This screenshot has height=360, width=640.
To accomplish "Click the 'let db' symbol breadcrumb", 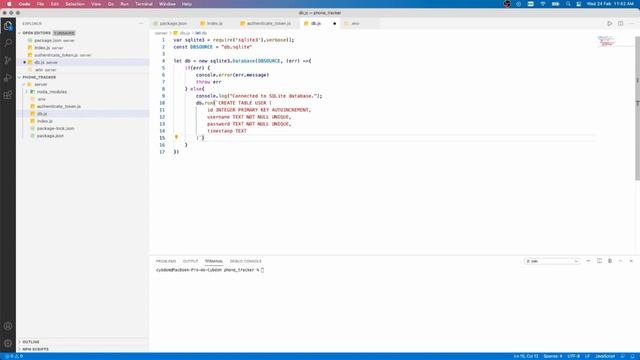I will 200,33.
